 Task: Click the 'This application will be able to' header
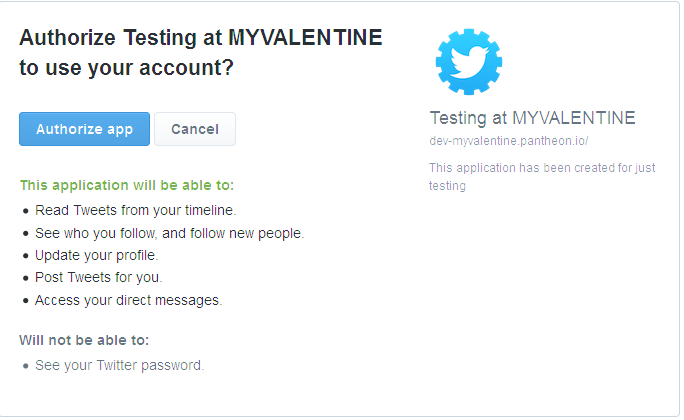tap(127, 185)
